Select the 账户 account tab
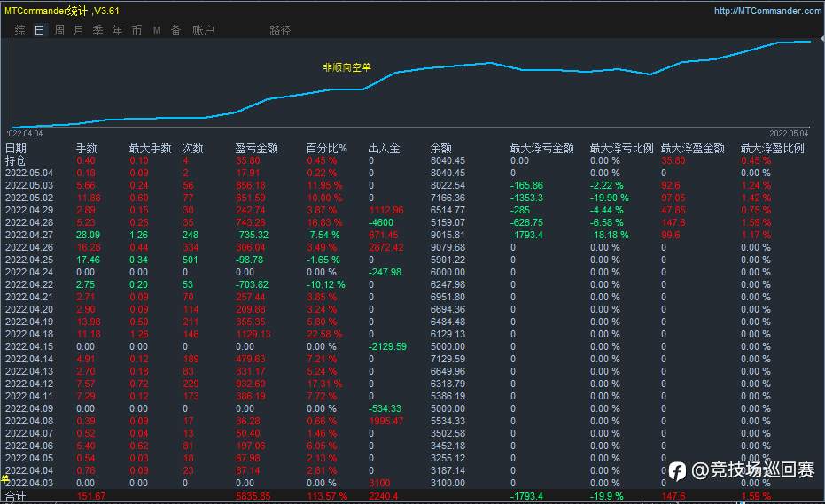This screenshot has height=504, width=825. click(x=203, y=30)
